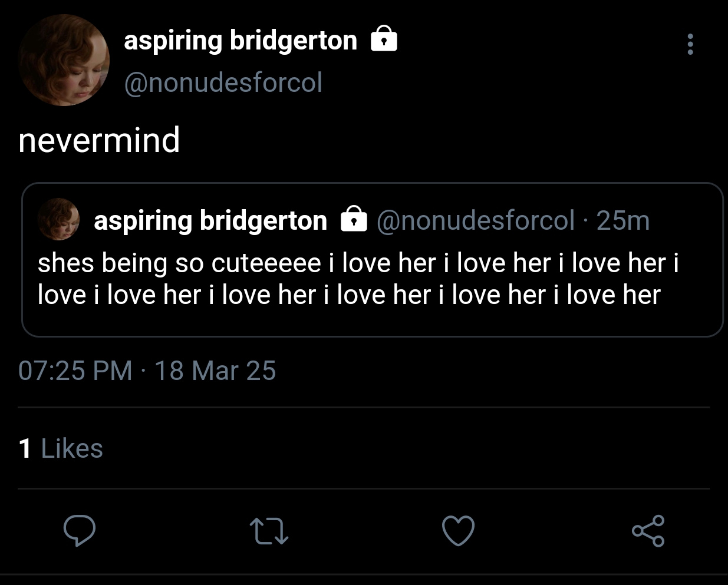The image size is (728, 585).
Task: Tap the "18 Mar 25" date of the tweet
Action: (x=215, y=371)
